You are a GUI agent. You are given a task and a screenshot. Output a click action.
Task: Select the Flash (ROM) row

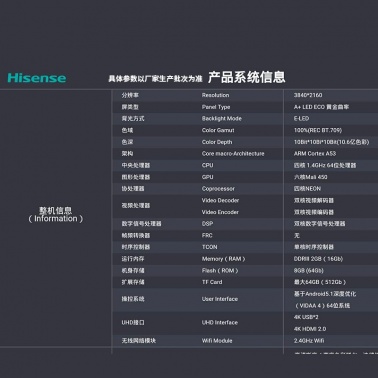pyautogui.click(x=245, y=271)
